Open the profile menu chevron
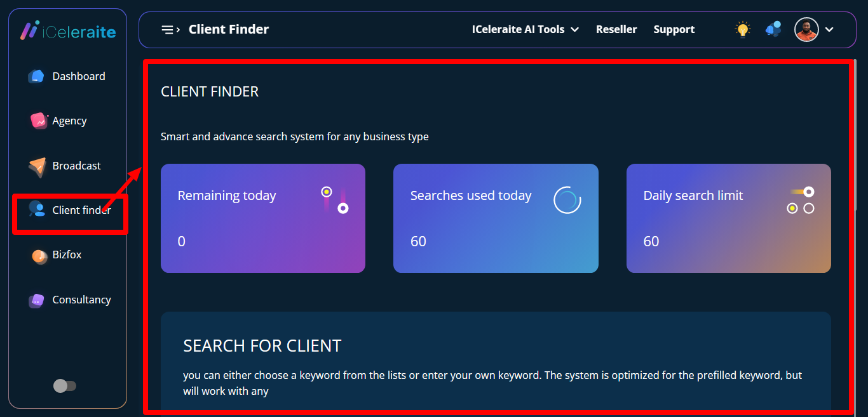 829,29
